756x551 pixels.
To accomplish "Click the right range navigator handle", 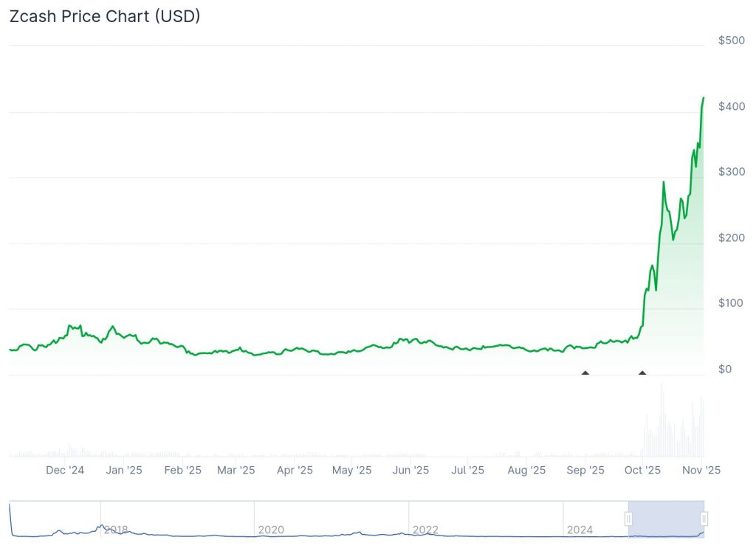I will pyautogui.click(x=704, y=519).
